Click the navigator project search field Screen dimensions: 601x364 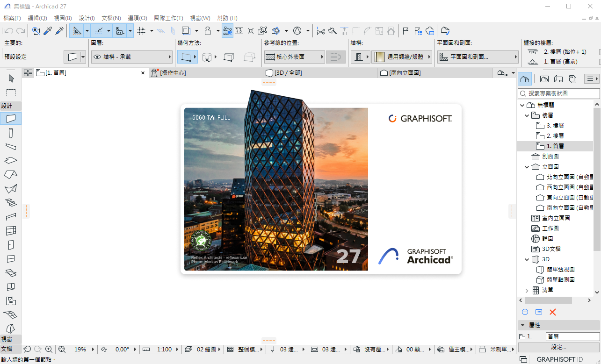[x=558, y=93]
